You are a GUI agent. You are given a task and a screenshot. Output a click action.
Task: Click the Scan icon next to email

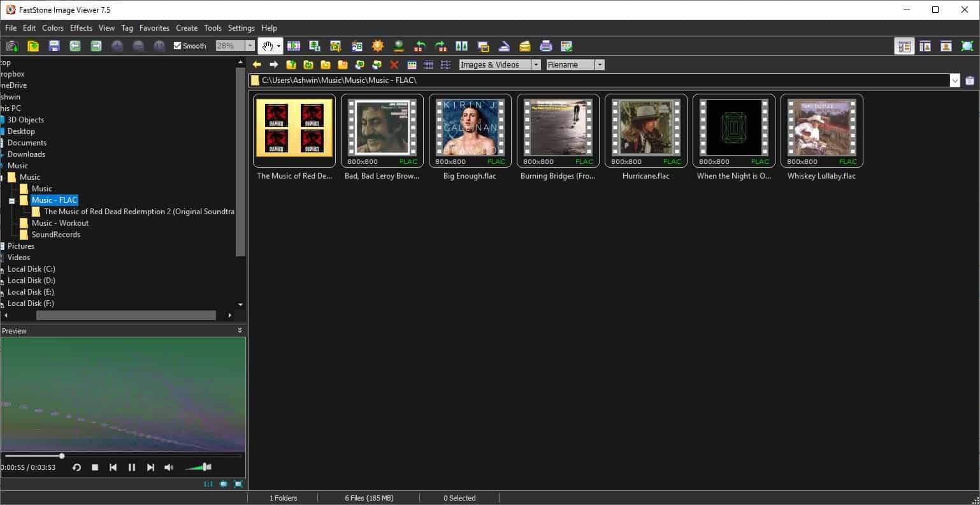pyautogui.click(x=504, y=46)
